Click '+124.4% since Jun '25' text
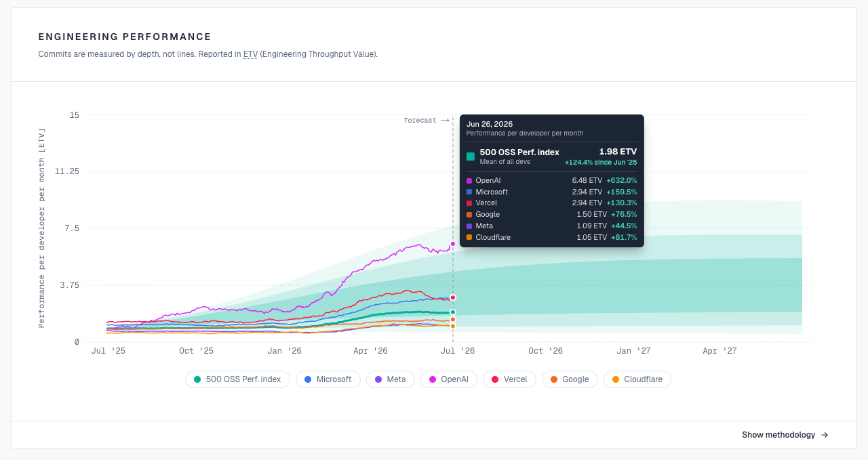 pyautogui.click(x=601, y=163)
